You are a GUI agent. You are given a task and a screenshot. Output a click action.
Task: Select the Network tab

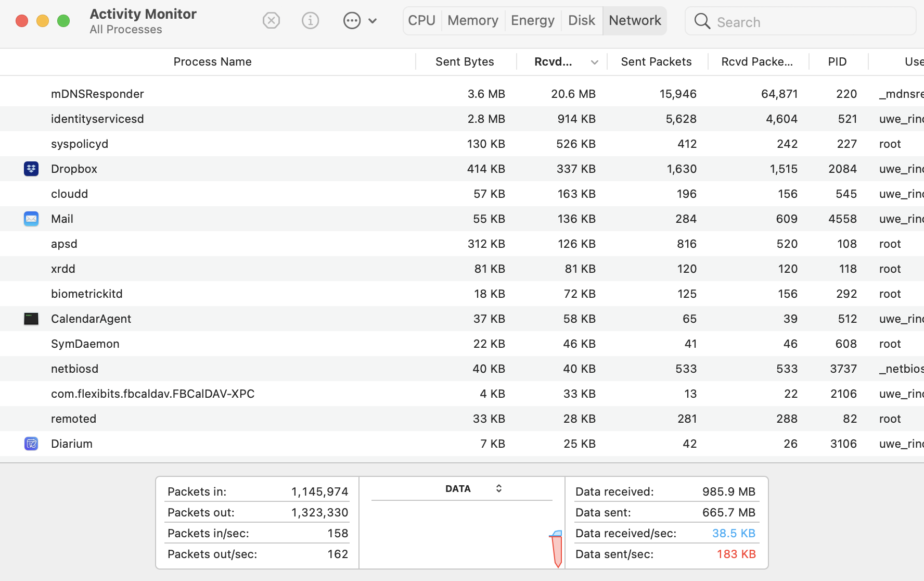pos(635,21)
